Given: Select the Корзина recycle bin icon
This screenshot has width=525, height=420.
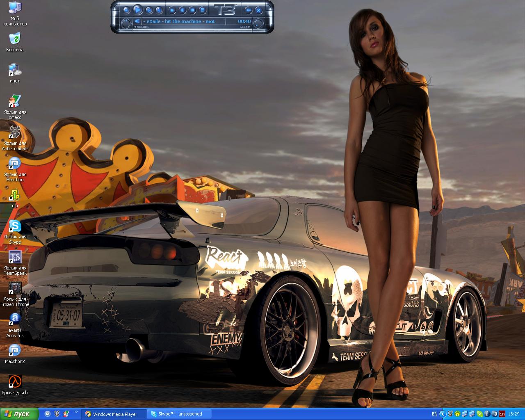Looking at the screenshot, I should pos(15,42).
